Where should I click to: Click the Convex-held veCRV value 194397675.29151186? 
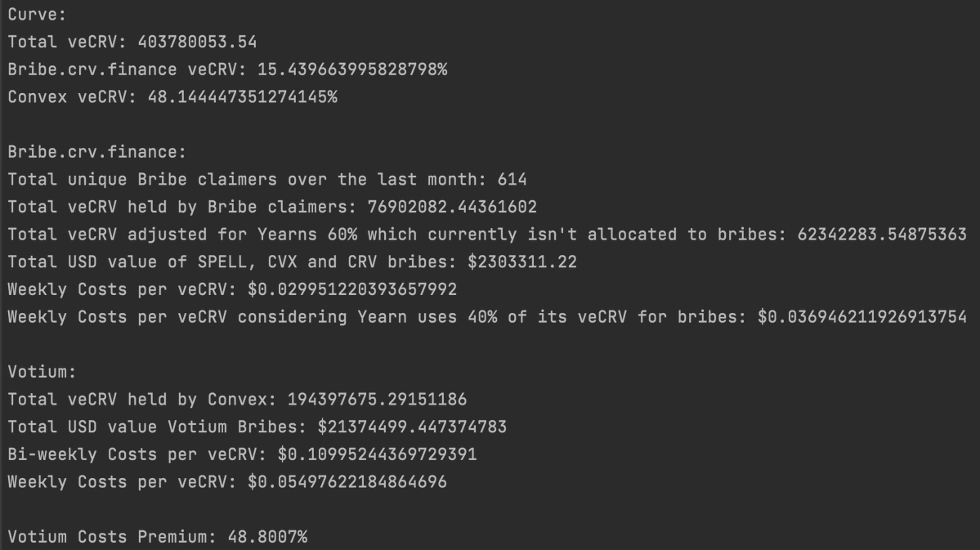[377, 400]
